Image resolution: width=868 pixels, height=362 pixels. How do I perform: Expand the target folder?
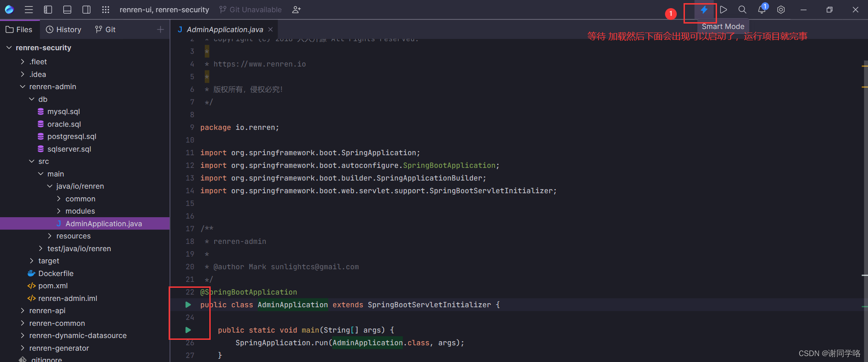[32, 261]
